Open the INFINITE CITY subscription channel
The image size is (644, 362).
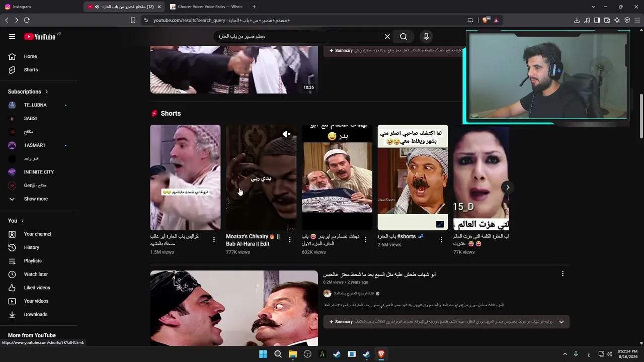[x=39, y=172]
